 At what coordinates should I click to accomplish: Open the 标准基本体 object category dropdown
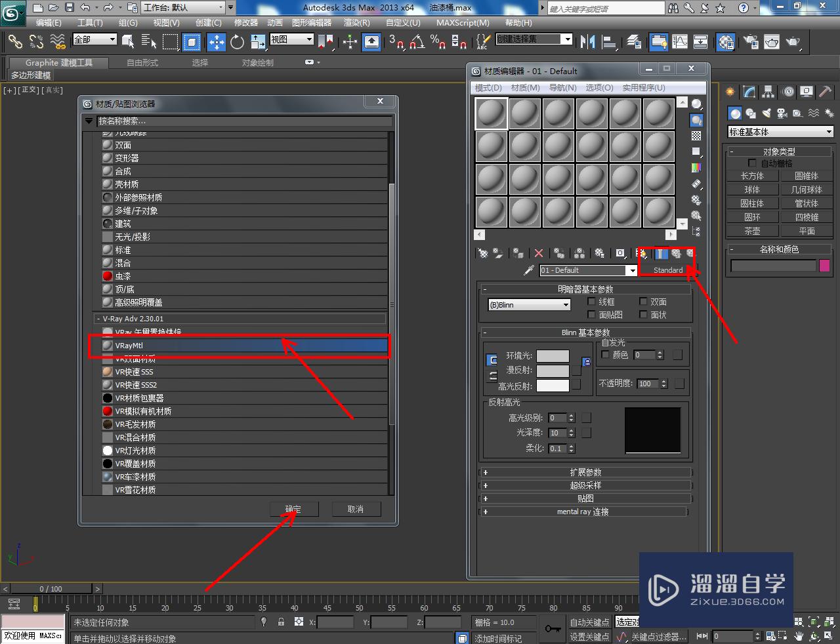(x=780, y=132)
